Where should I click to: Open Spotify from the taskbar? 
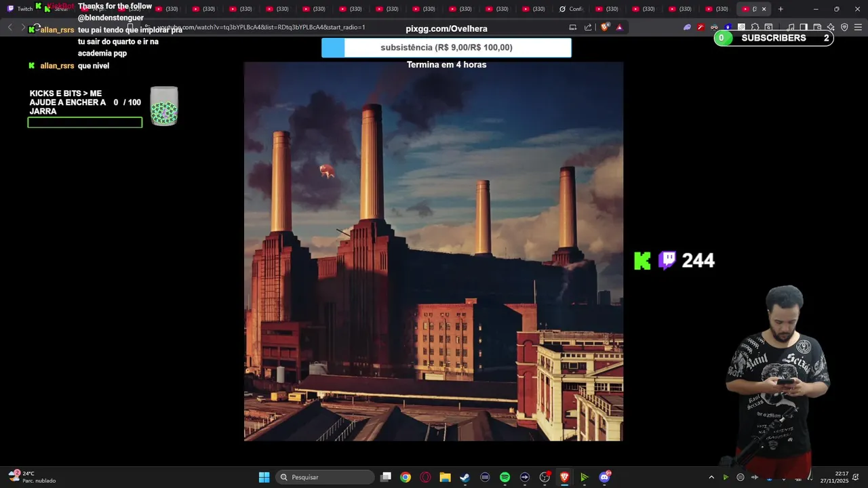click(x=505, y=477)
